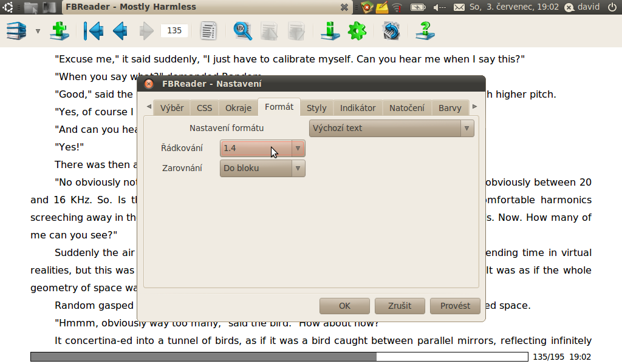Switch to the Výběr tab

(x=172, y=108)
